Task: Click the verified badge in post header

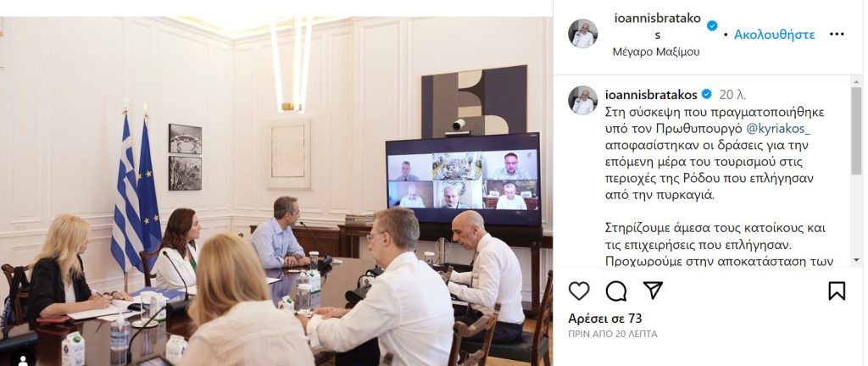Action: [712, 25]
